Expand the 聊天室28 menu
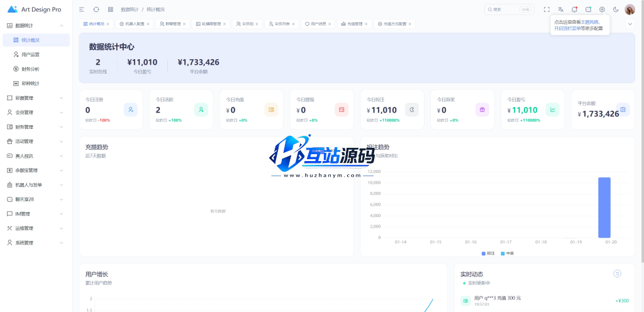This screenshot has height=312, width=644. click(x=36, y=199)
